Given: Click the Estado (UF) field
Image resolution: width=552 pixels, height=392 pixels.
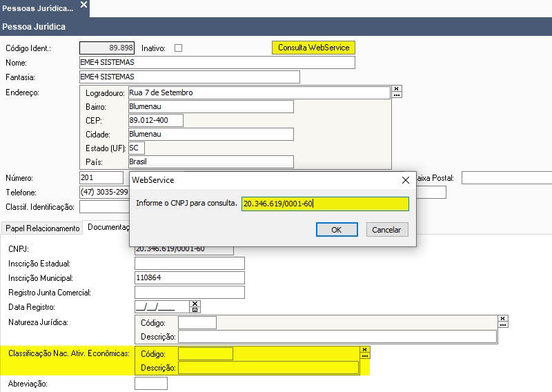Looking at the screenshot, I should 137,148.
